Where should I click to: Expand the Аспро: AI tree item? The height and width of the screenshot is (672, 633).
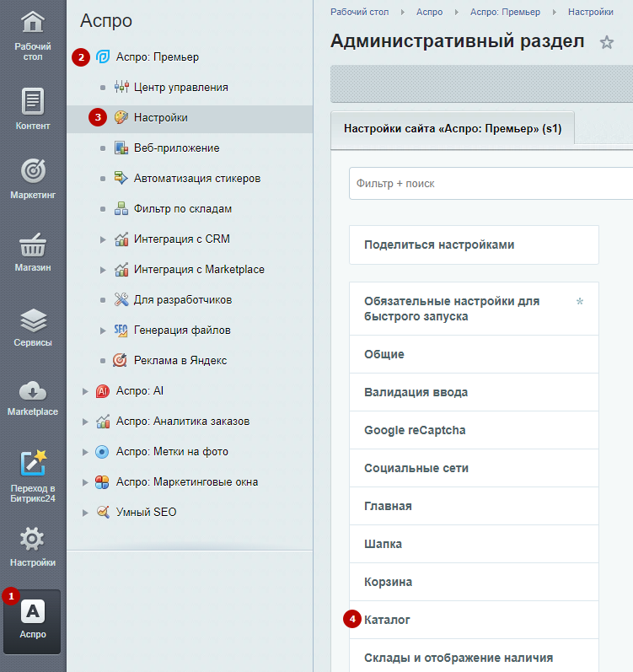[85, 391]
